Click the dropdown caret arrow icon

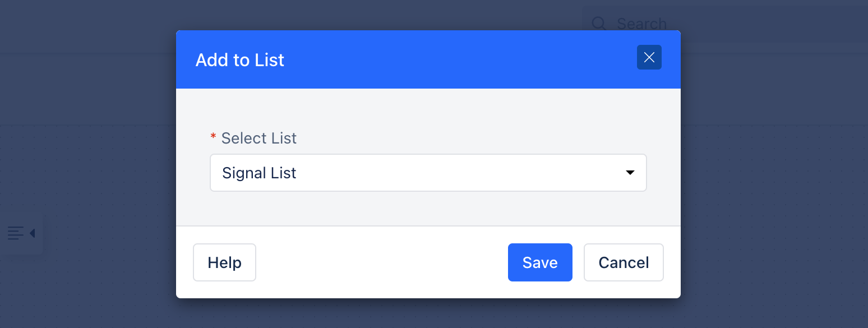pyautogui.click(x=630, y=173)
